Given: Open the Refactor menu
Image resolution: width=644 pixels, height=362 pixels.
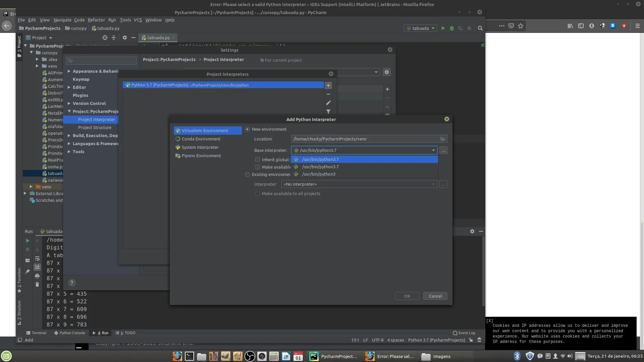Looking at the screenshot, I should tap(96, 20).
